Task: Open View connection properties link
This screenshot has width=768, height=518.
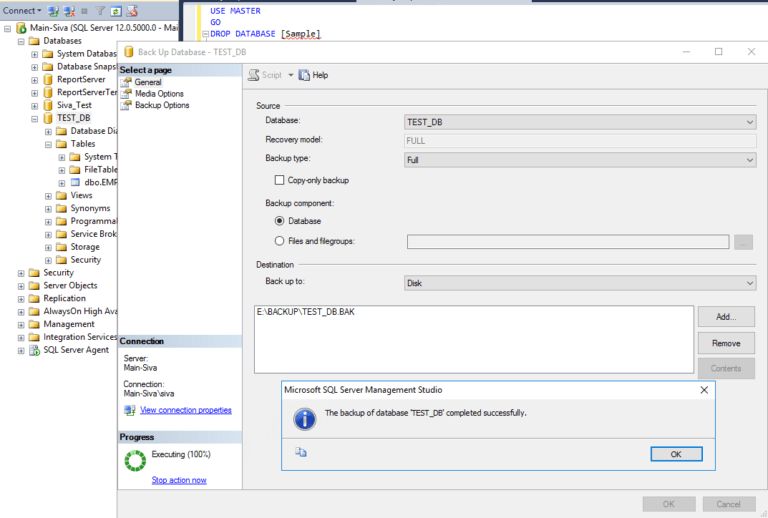Action: pos(185,410)
